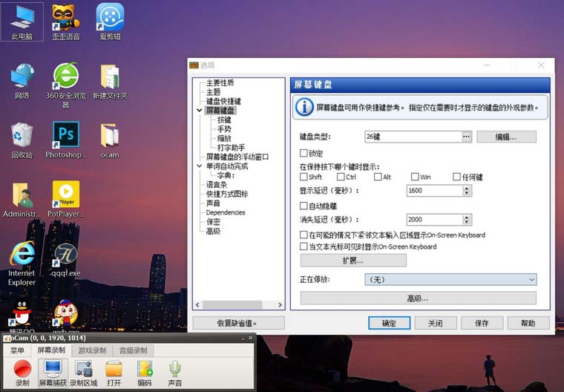Check 当文本光标可见时显示On-Screen Keyboard option
The height and width of the screenshot is (392, 564).
click(304, 246)
